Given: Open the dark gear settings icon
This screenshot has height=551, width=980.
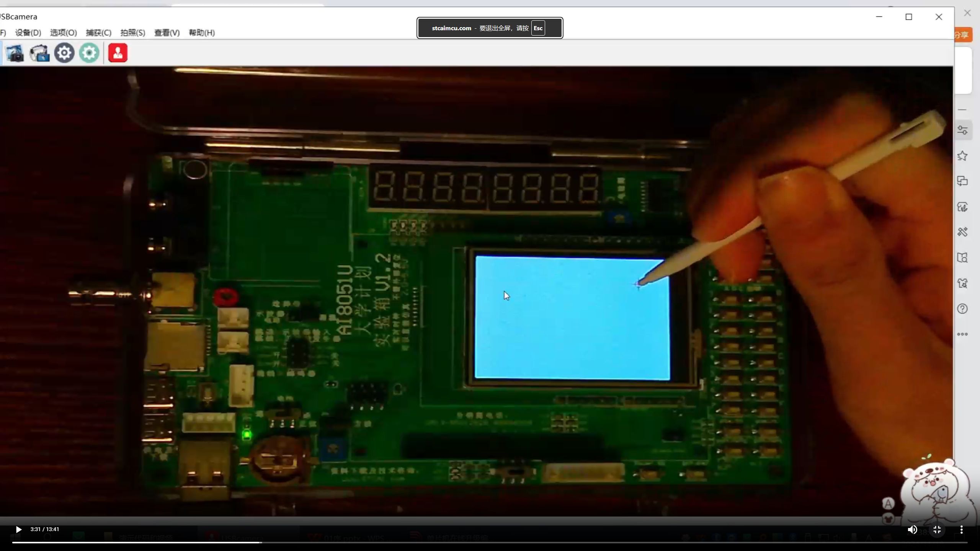Looking at the screenshot, I should click(x=64, y=53).
